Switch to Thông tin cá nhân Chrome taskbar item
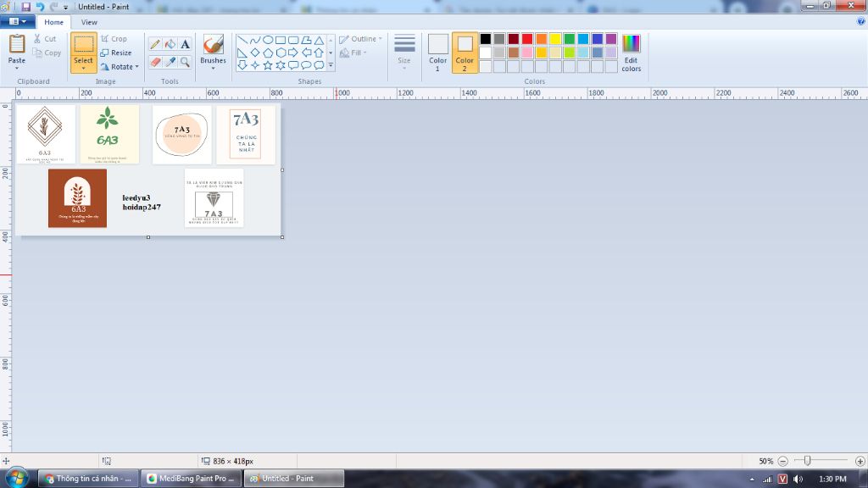 click(x=88, y=479)
